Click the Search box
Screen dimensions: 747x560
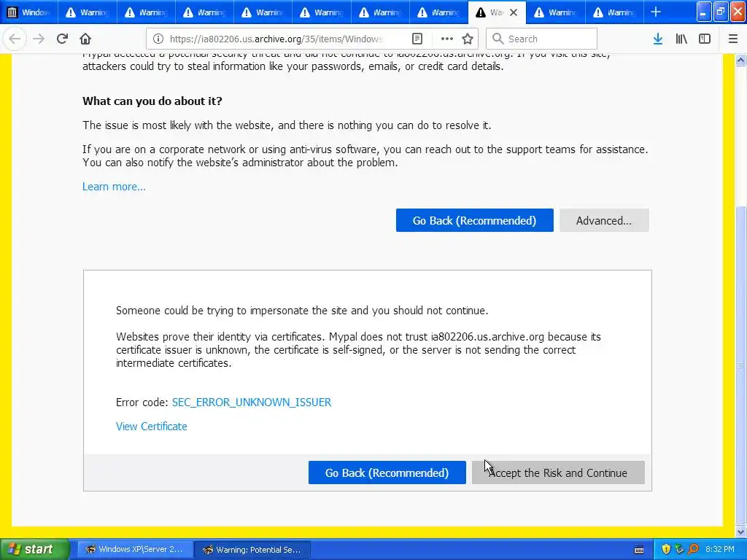click(542, 39)
